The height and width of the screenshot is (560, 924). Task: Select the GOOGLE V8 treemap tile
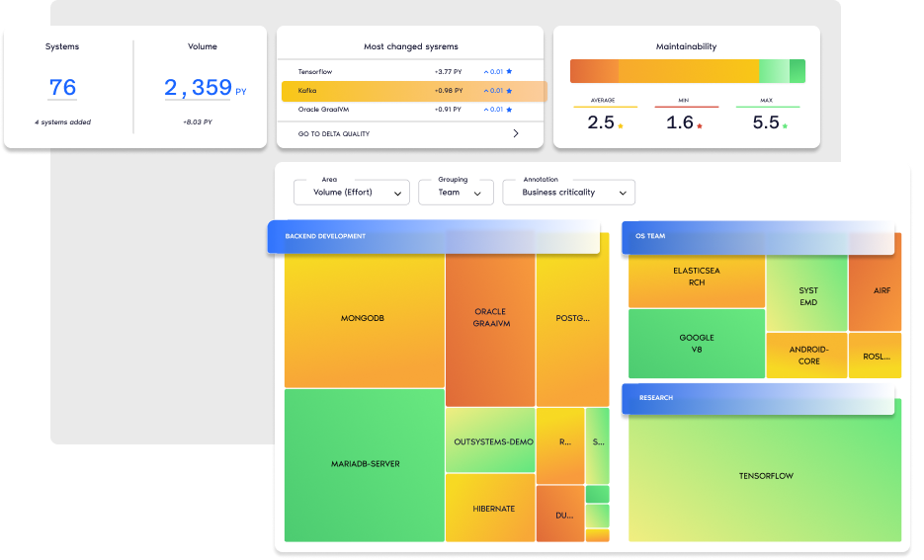coord(697,344)
